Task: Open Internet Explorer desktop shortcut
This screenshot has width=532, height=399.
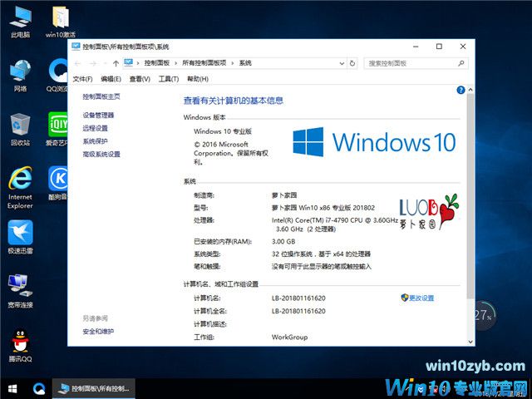Action: pyautogui.click(x=20, y=187)
